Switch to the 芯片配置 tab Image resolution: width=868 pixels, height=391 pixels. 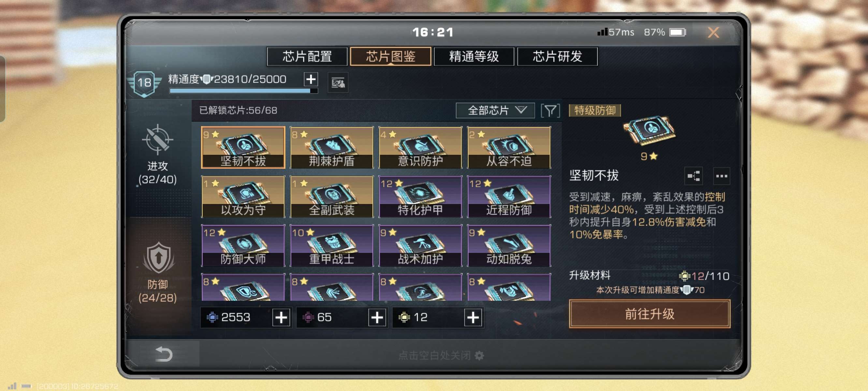click(x=307, y=56)
